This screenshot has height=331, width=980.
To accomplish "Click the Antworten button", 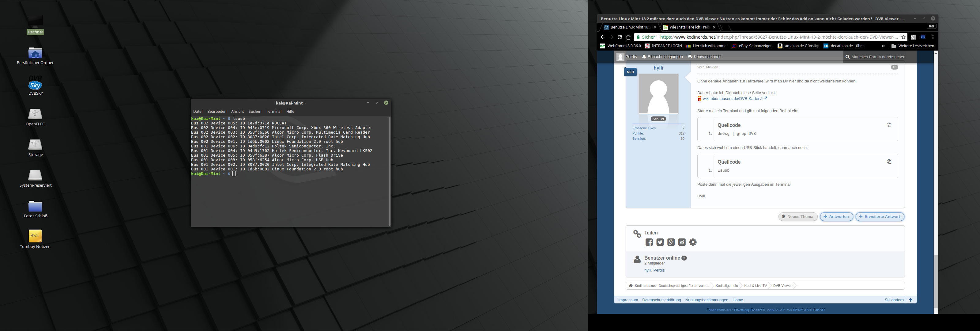I will point(836,216).
